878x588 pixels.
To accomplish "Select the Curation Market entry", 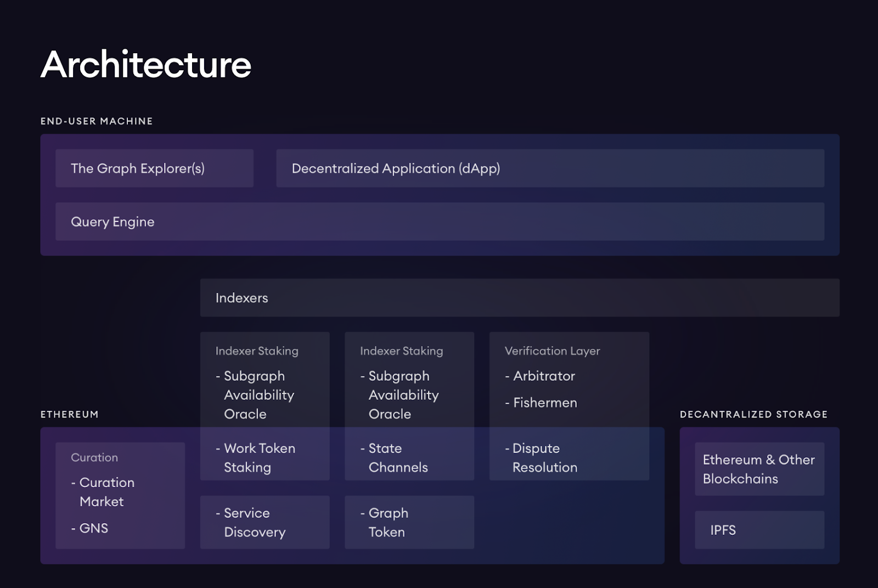I will point(103,492).
